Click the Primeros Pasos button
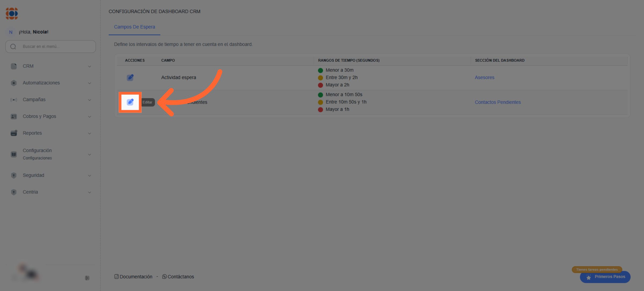This screenshot has width=644, height=291. pyautogui.click(x=605, y=277)
